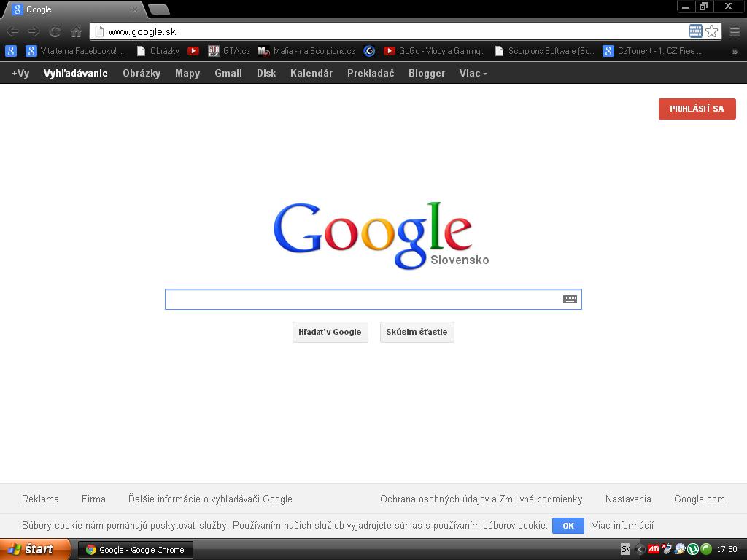Image resolution: width=747 pixels, height=560 pixels.
Task: Click the disc burning tray icon
Action: (680, 549)
